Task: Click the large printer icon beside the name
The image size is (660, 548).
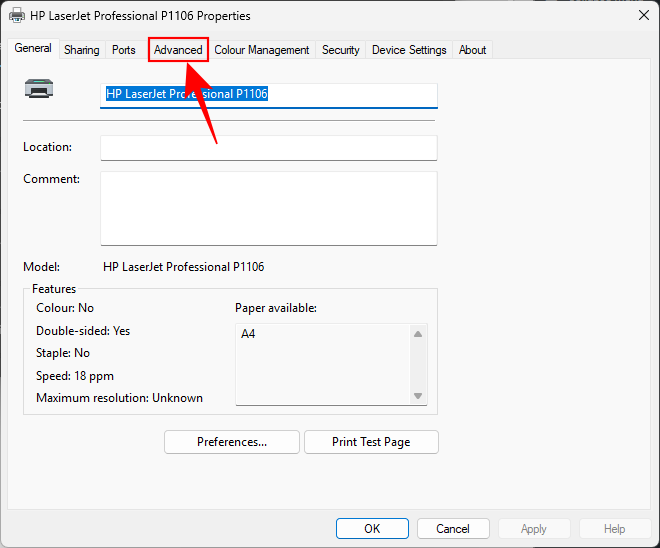Action: pos(40,89)
